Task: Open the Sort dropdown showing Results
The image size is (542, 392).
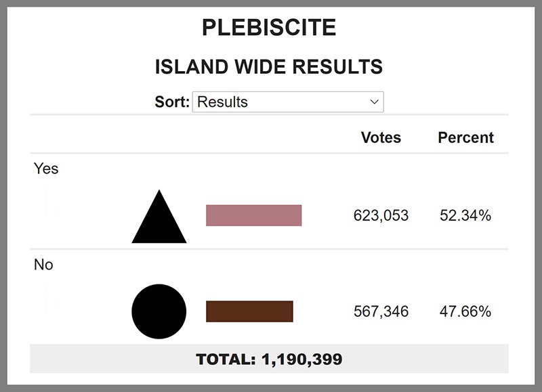Action: point(288,102)
